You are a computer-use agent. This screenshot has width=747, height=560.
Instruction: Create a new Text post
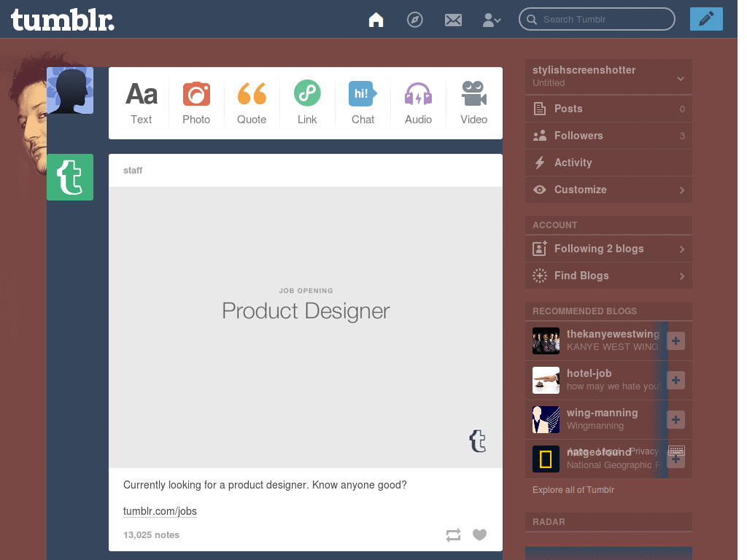142,103
